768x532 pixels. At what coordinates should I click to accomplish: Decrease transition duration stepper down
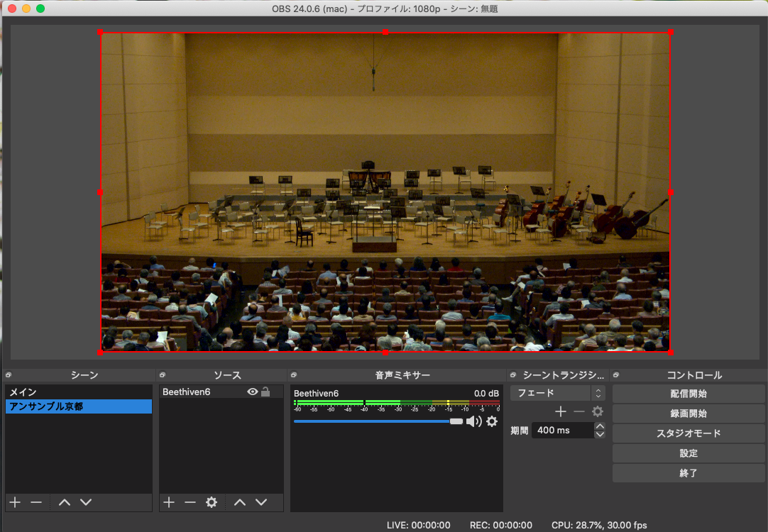[x=600, y=434]
